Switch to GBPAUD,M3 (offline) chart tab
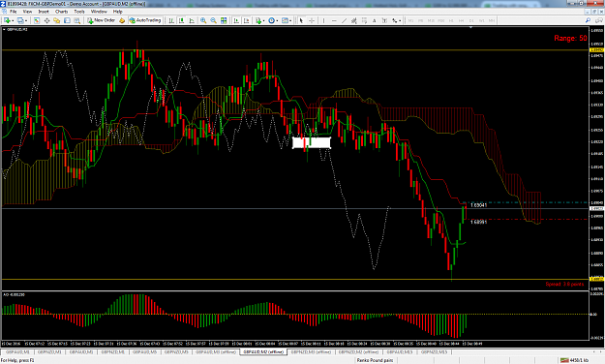 pos(216,352)
